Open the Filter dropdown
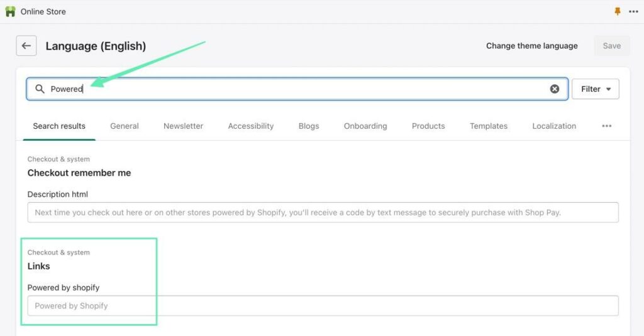This screenshot has height=336, width=644. click(595, 89)
